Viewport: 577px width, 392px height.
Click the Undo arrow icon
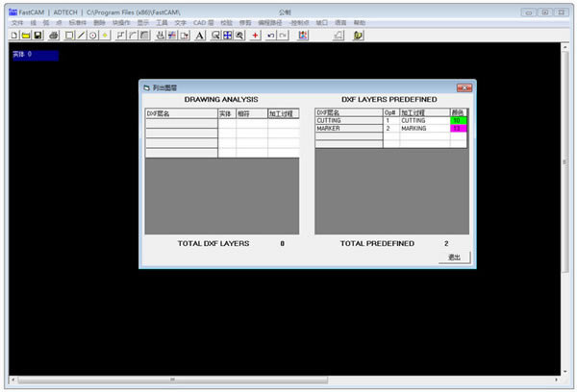pos(270,36)
